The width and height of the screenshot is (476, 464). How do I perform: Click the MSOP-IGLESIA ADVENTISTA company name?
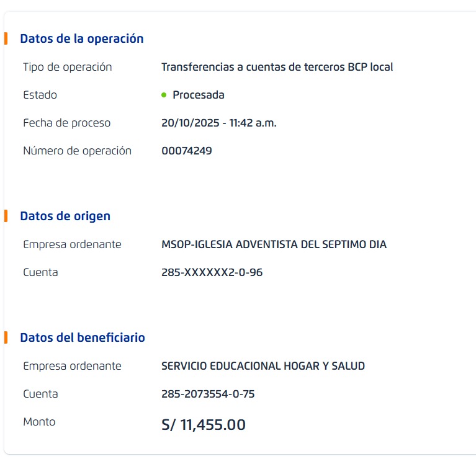point(274,244)
